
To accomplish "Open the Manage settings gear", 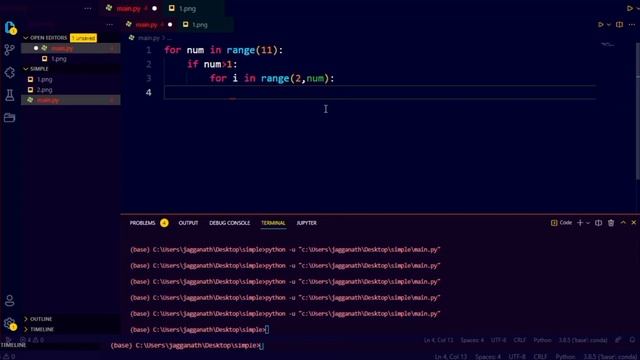I will tap(9, 324).
